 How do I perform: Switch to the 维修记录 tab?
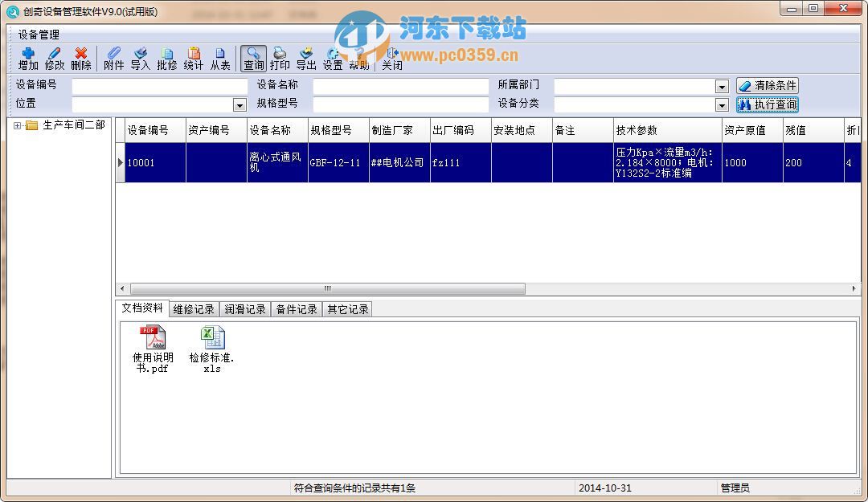point(194,309)
